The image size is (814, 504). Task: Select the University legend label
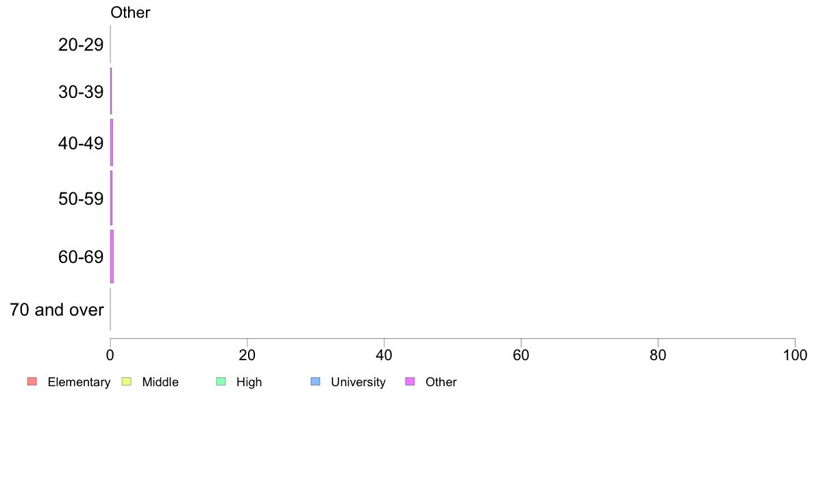pyautogui.click(x=358, y=382)
